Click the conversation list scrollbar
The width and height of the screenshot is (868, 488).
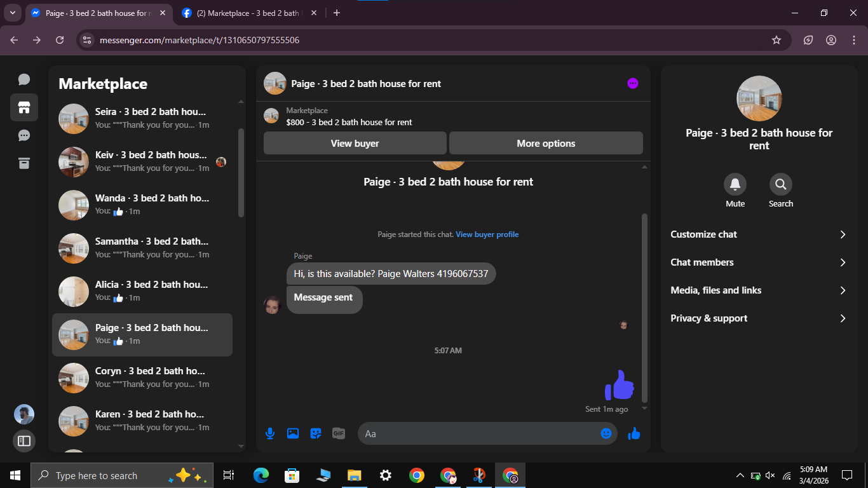(x=241, y=173)
